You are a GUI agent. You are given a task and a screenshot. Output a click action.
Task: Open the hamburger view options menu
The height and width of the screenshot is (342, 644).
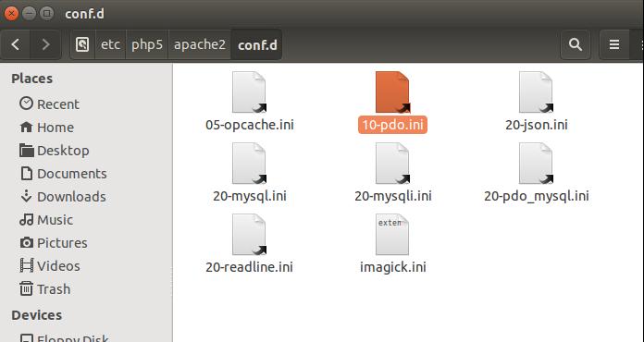[614, 44]
